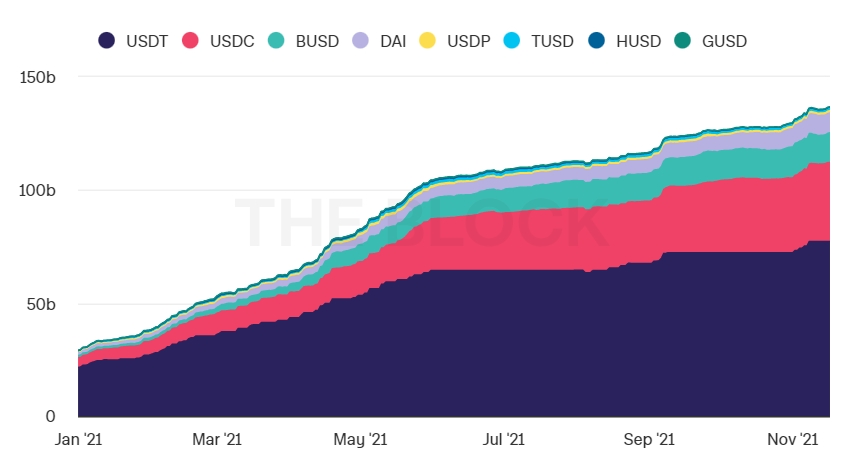
Task: Click the 150b y-axis label
Action: tap(36, 77)
